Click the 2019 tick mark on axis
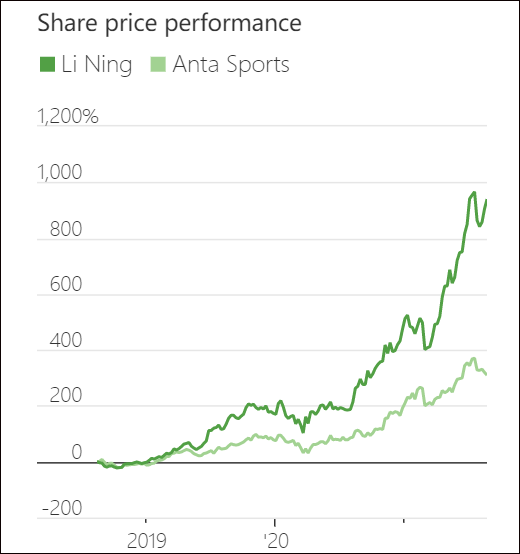Viewport: 520px width, 554px height. (146, 520)
